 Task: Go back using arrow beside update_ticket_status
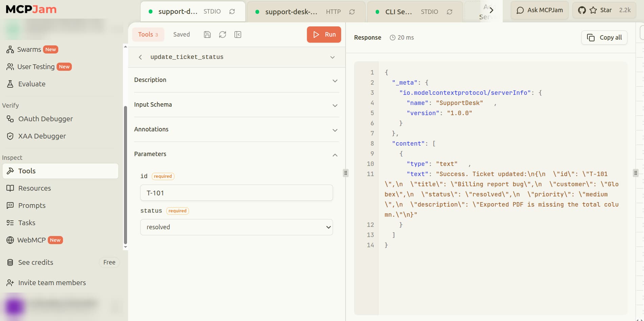click(140, 57)
